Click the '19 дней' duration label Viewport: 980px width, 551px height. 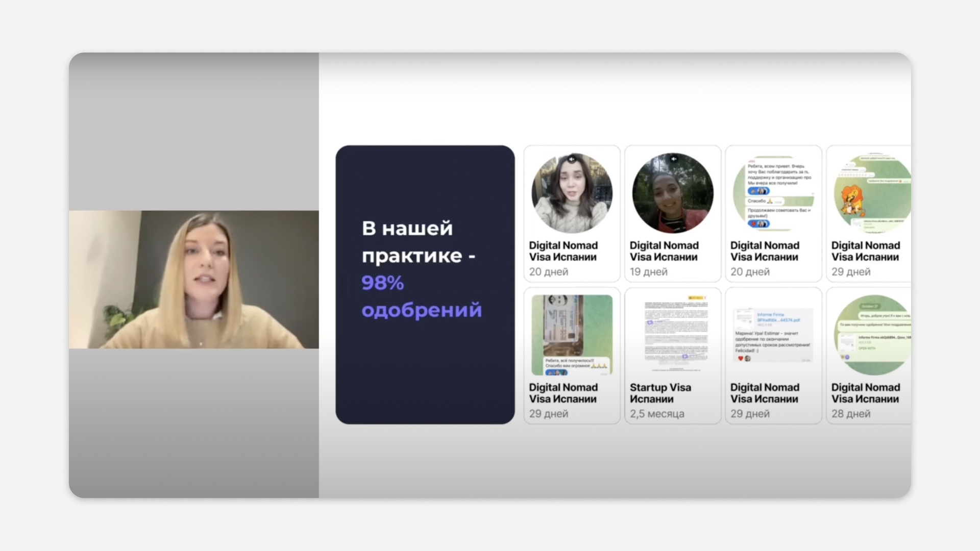[x=648, y=272]
